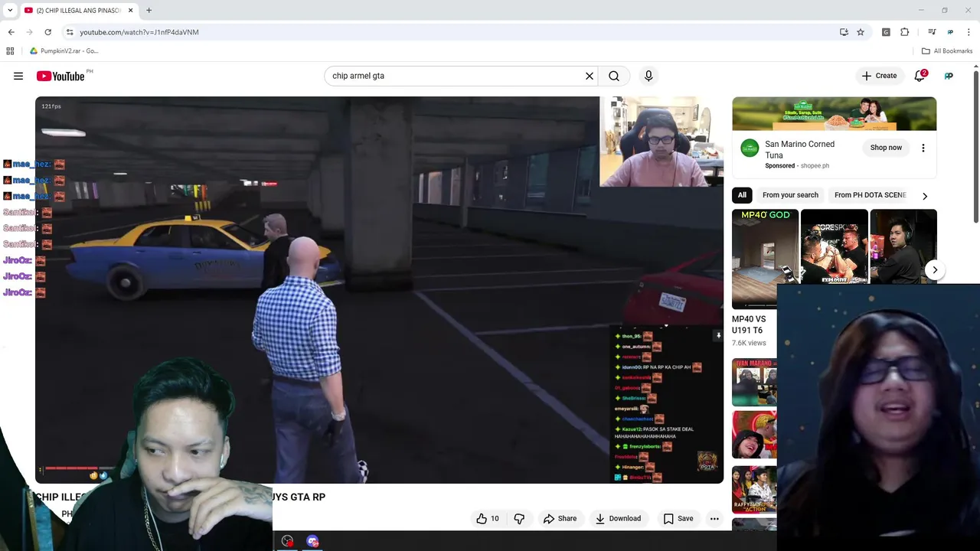Viewport: 980px width, 551px height.
Task: Select the 'From PH DOTA SCENE' chip
Action: pyautogui.click(x=870, y=195)
